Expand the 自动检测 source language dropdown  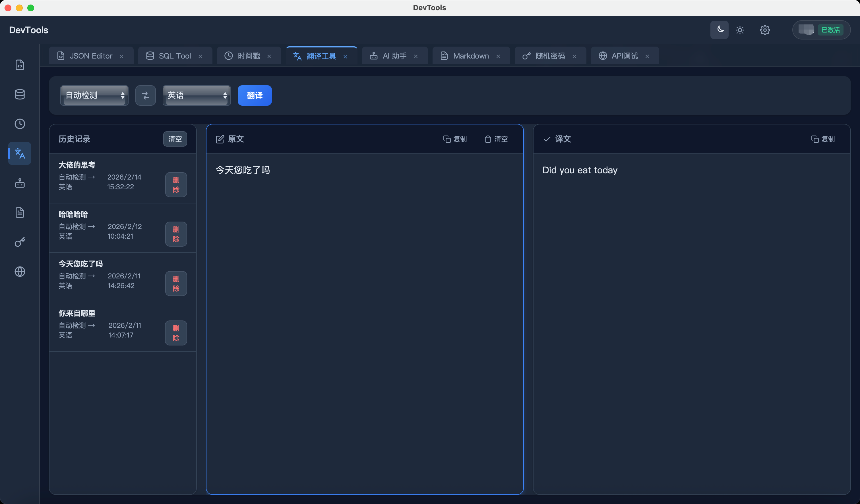94,95
